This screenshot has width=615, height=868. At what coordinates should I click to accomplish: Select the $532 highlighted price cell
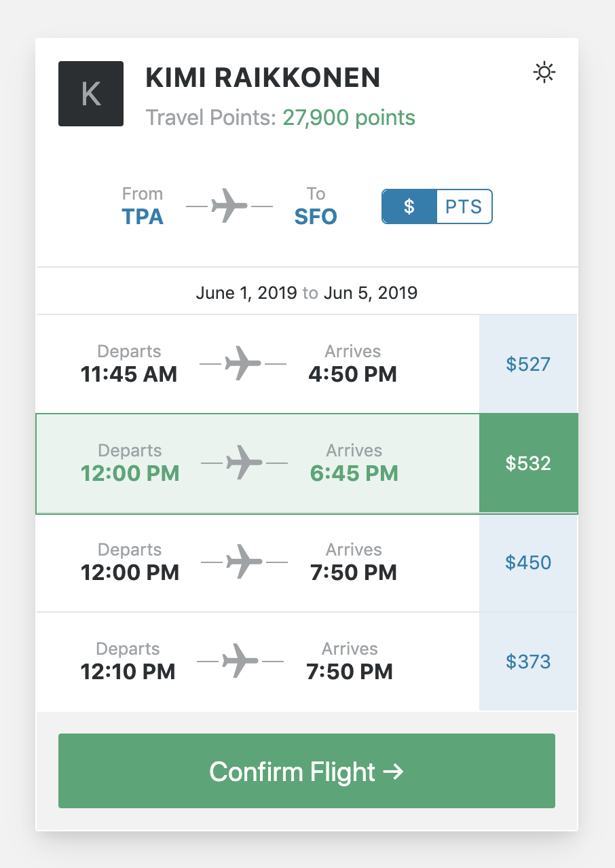click(x=528, y=463)
